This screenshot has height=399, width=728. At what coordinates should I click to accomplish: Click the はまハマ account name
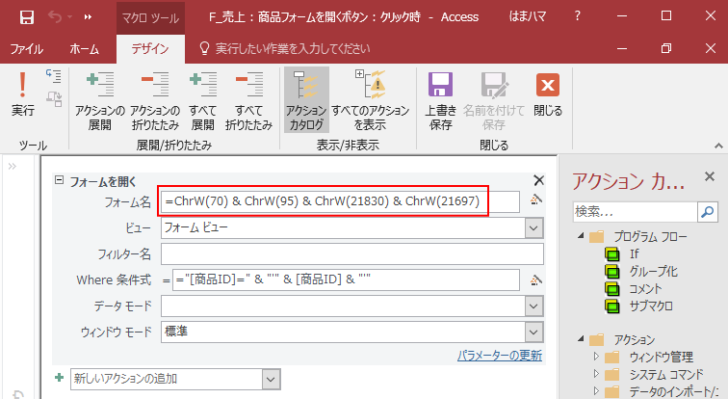[x=527, y=17]
